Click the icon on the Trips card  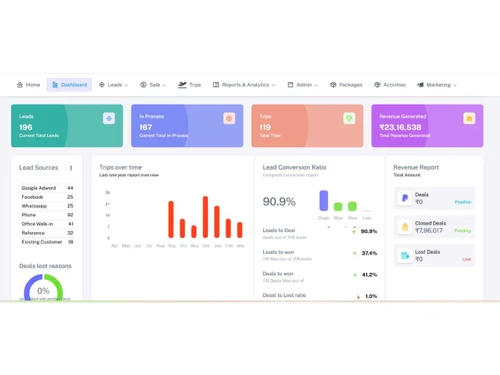(x=349, y=118)
